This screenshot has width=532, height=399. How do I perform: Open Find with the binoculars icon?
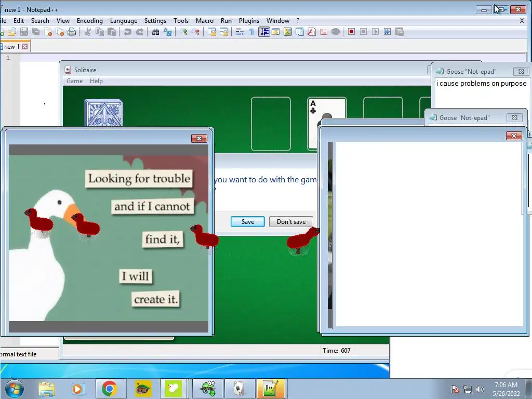click(156, 32)
